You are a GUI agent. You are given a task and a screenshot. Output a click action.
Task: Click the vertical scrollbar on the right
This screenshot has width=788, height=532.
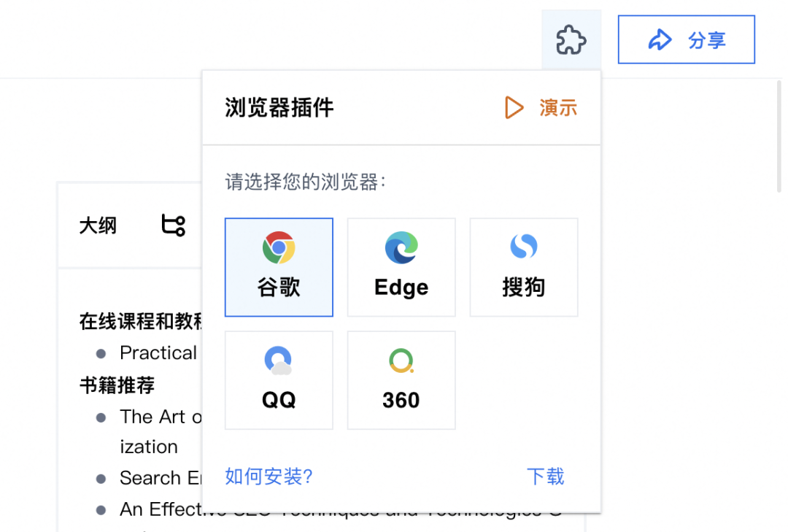779,146
